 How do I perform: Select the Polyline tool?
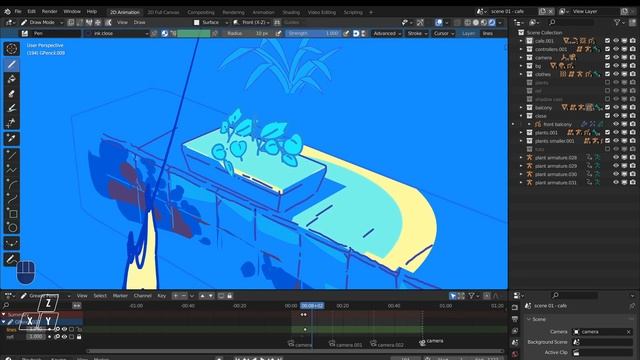[11, 169]
